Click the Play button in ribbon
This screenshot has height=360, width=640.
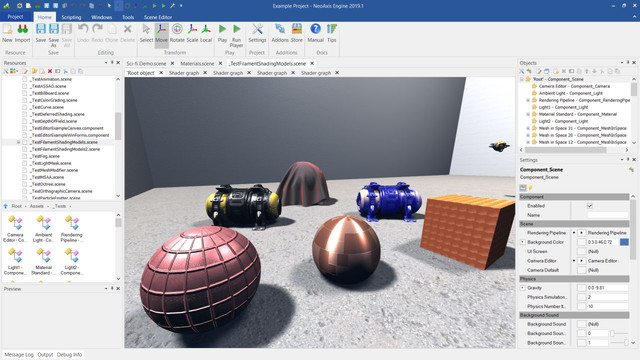click(222, 33)
